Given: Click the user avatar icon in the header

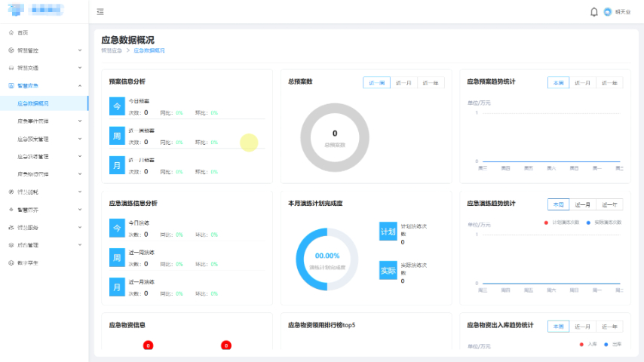Looking at the screenshot, I should [608, 12].
